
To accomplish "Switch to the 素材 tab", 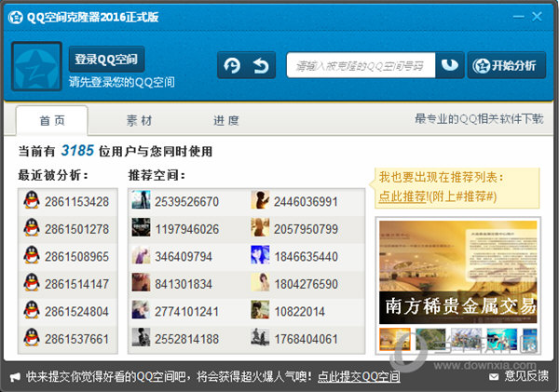I will click(139, 121).
